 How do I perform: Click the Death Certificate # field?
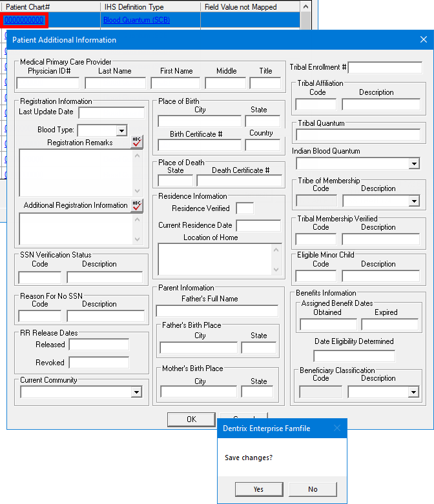pyautogui.click(x=240, y=181)
